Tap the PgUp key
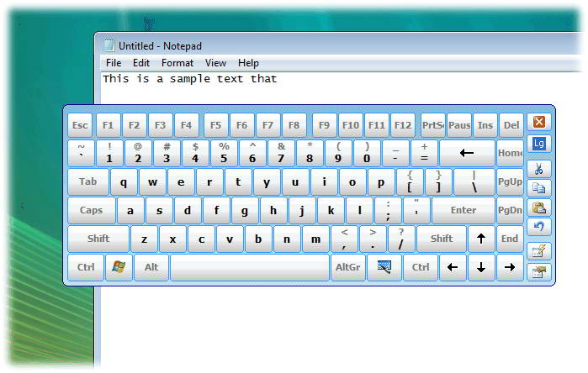Screen dimensions: 588x373 (x=510, y=181)
